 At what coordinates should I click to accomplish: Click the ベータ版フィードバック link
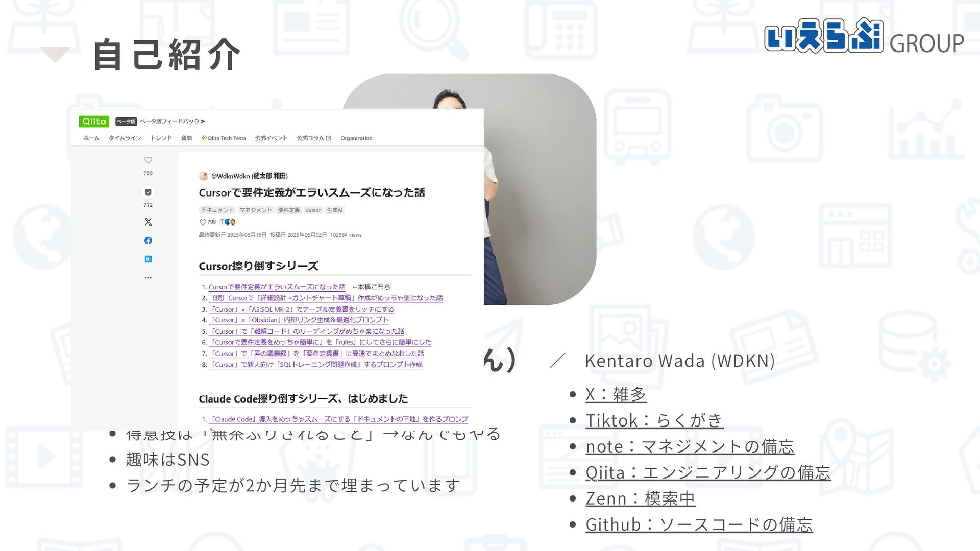coord(172,121)
